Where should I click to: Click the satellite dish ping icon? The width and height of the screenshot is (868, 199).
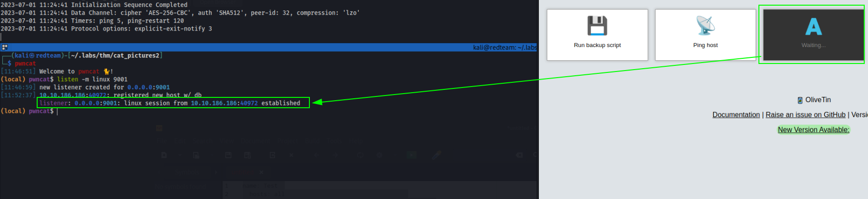[705, 26]
